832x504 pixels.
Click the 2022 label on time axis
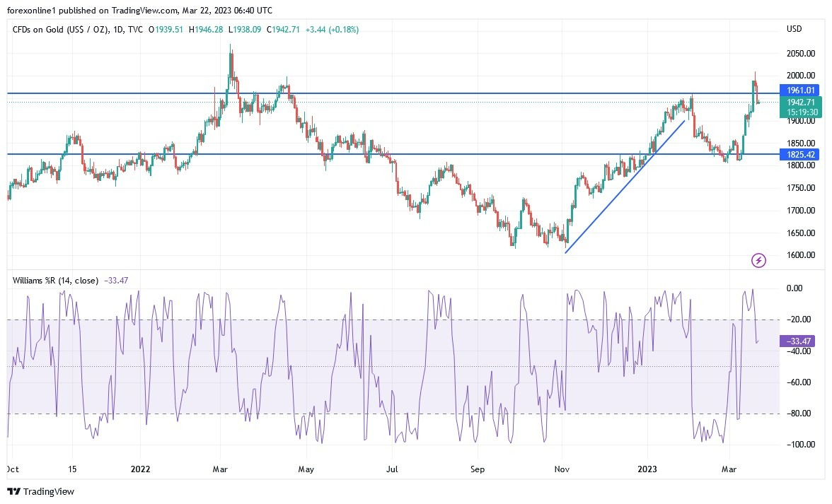coord(140,469)
